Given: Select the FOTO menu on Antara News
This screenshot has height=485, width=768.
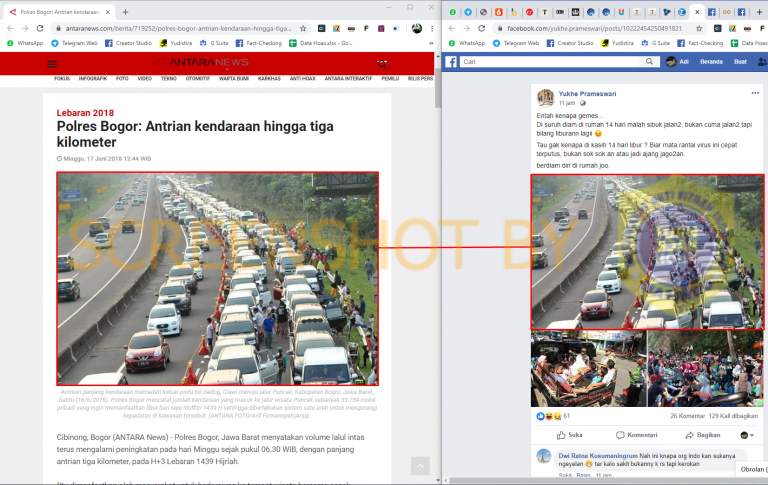Looking at the screenshot, I should (x=122, y=78).
